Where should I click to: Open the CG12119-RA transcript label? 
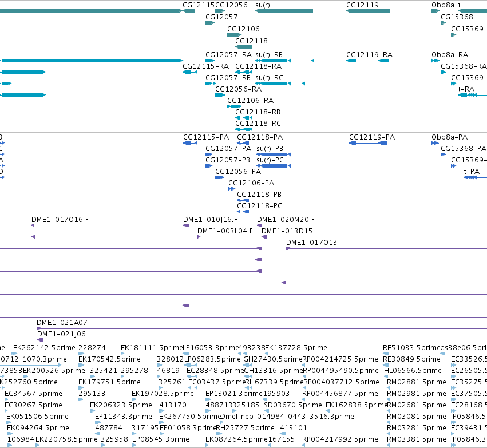click(369, 55)
